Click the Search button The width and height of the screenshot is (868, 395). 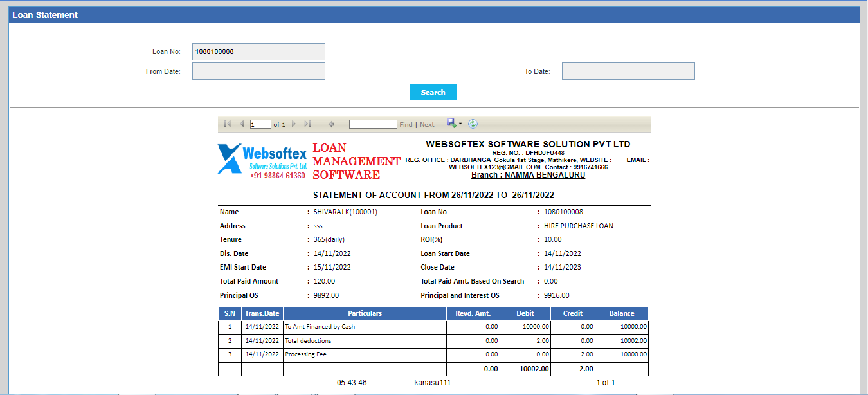pos(433,92)
